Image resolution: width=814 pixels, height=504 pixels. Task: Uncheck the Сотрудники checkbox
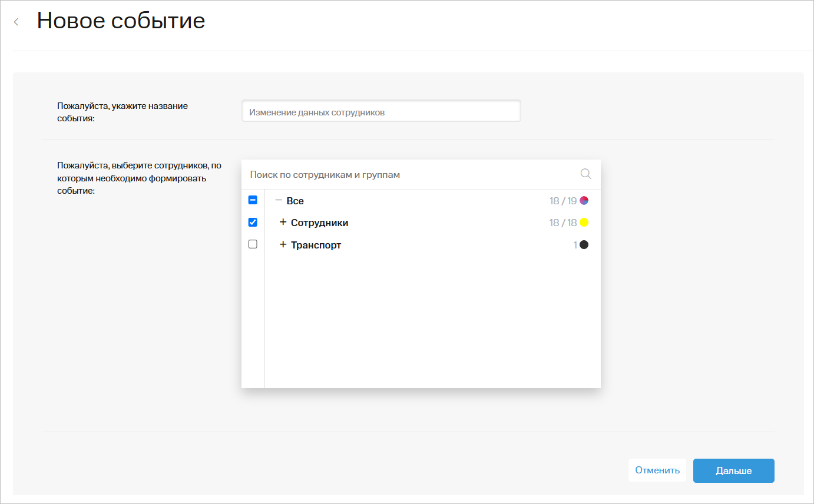click(x=253, y=222)
